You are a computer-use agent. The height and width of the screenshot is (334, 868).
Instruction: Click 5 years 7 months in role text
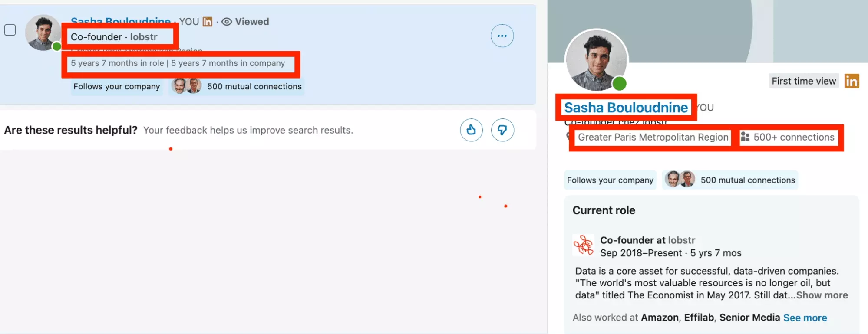117,63
